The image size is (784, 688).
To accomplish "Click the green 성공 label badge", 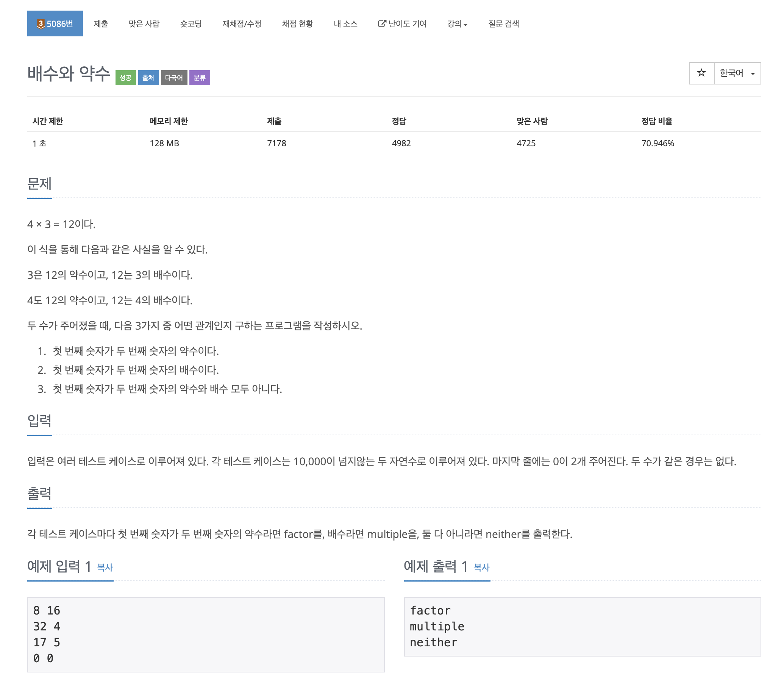I will click(x=125, y=78).
